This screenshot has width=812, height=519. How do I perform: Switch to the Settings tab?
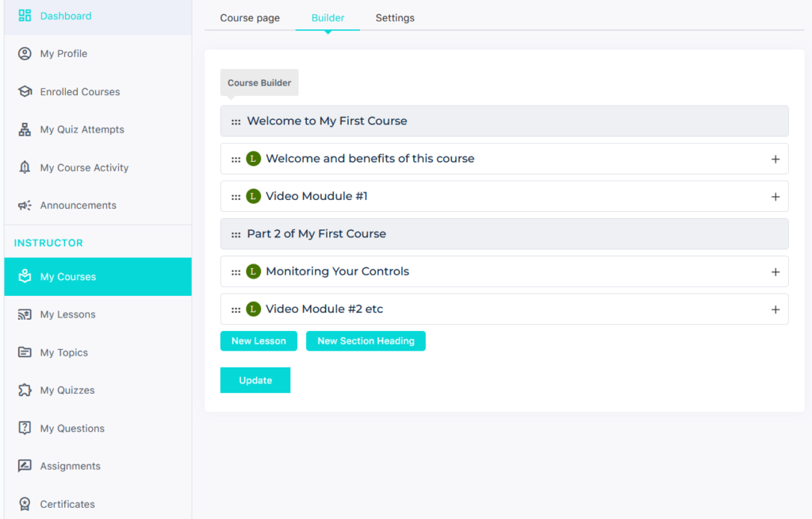(394, 17)
